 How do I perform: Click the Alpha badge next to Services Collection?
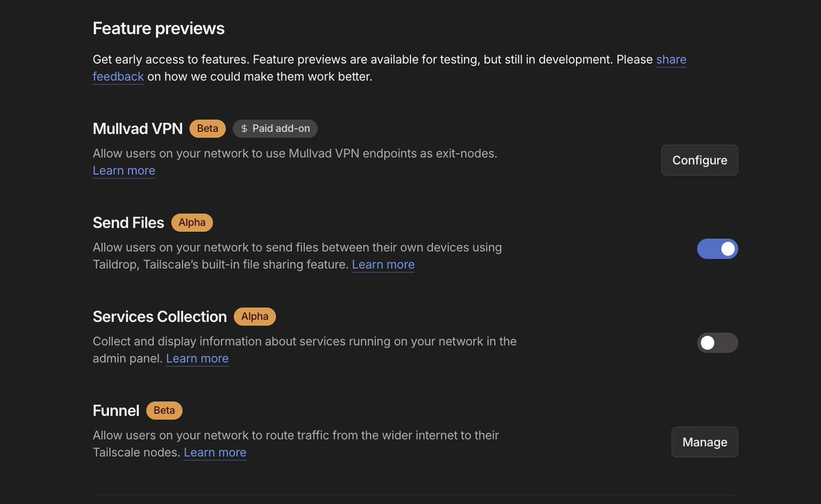click(255, 317)
